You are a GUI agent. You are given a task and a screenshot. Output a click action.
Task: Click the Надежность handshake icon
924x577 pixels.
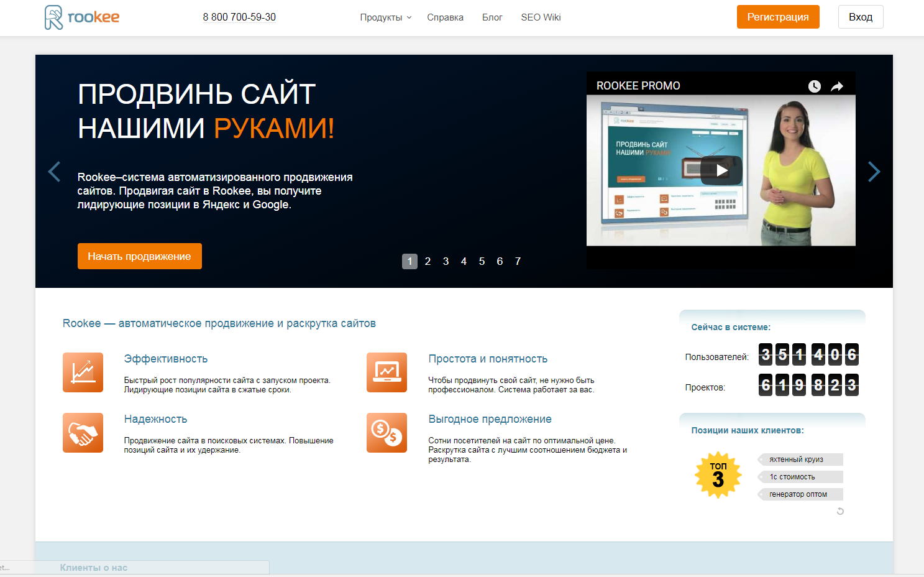click(83, 433)
